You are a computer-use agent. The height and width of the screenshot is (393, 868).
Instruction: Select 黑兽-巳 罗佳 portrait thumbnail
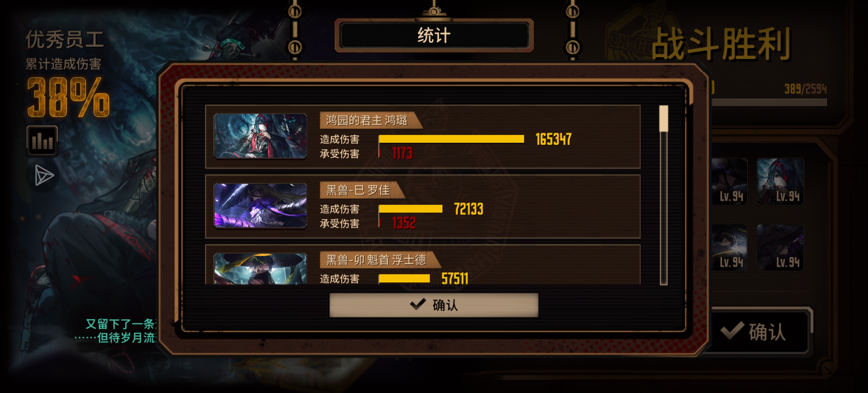pyautogui.click(x=261, y=205)
